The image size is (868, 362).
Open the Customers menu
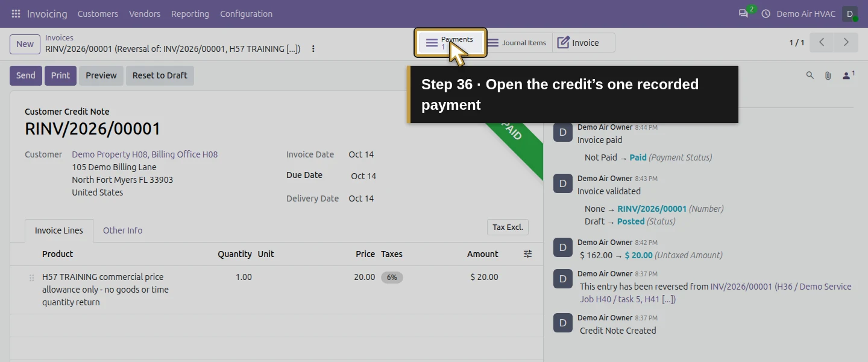point(98,13)
